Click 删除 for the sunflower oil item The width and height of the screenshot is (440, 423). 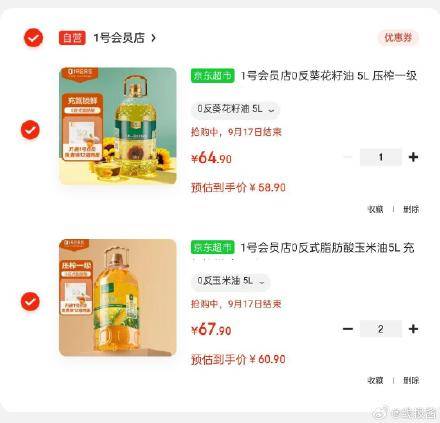411,209
